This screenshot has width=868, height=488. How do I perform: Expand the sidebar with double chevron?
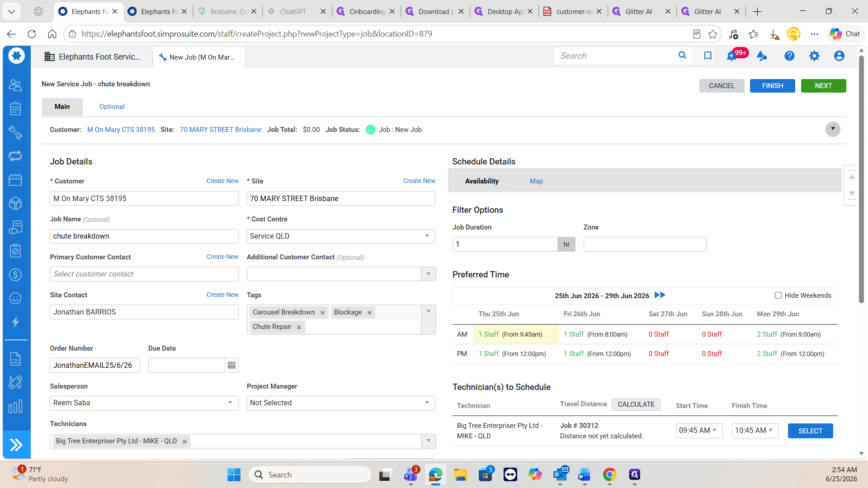(16, 445)
